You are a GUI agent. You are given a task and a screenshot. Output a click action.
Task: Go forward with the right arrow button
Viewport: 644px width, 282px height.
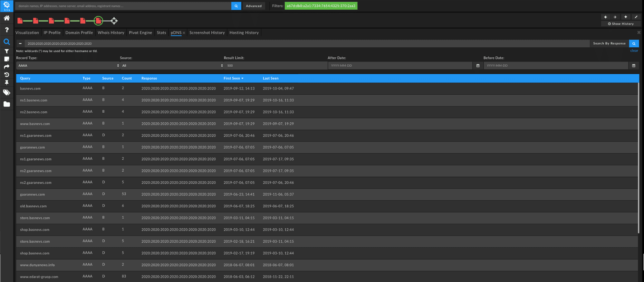tap(615, 17)
